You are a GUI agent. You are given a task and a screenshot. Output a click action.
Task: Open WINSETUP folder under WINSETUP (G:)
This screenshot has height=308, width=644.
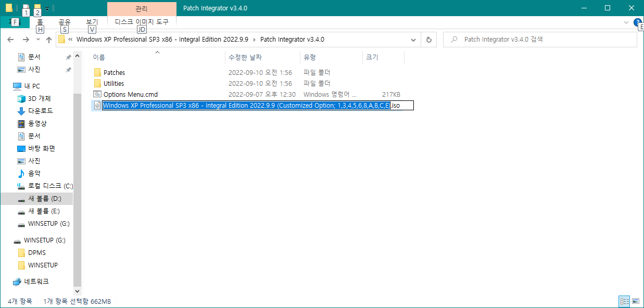click(x=43, y=265)
